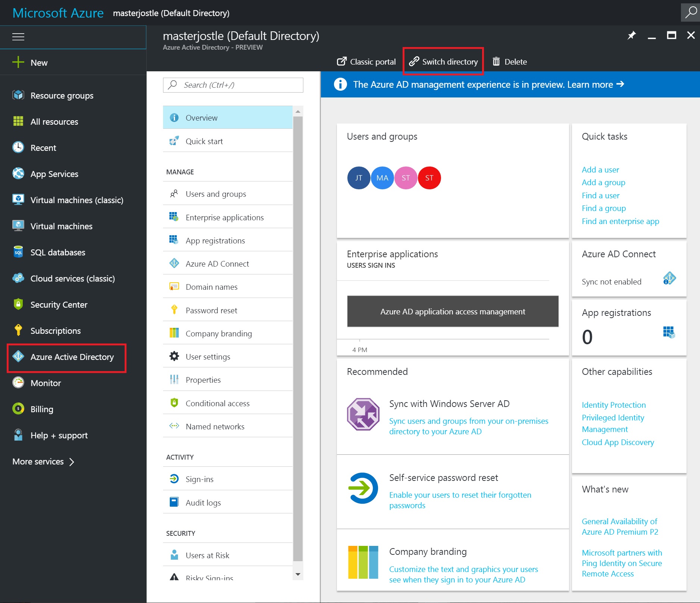Click the Subscriptions key icon
Image resolution: width=700 pixels, height=603 pixels.
point(18,330)
